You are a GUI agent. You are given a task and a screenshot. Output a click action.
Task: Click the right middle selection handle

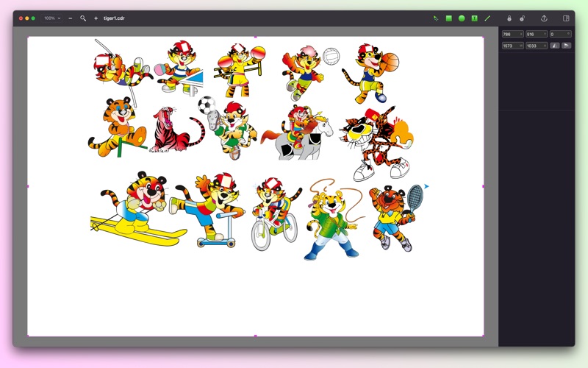tap(483, 186)
